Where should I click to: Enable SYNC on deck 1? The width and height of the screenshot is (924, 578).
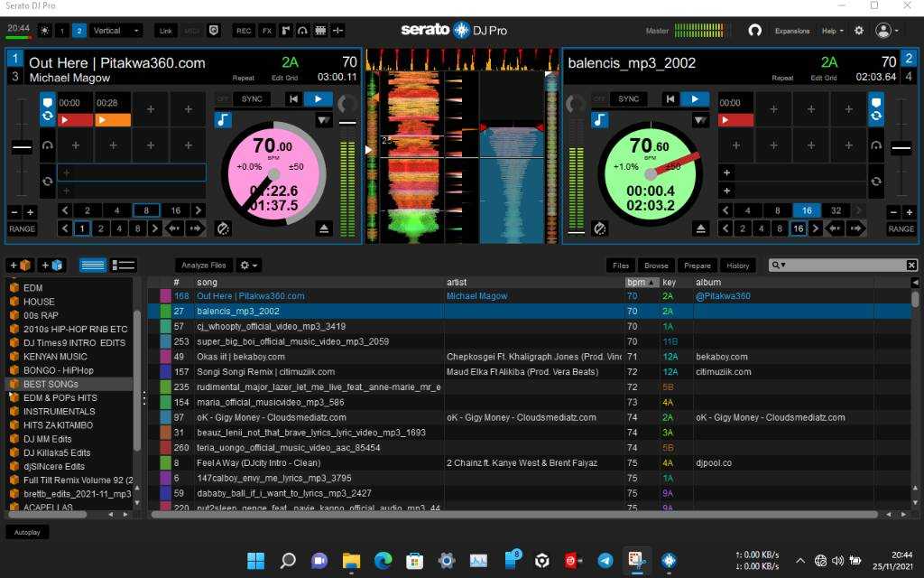(252, 99)
